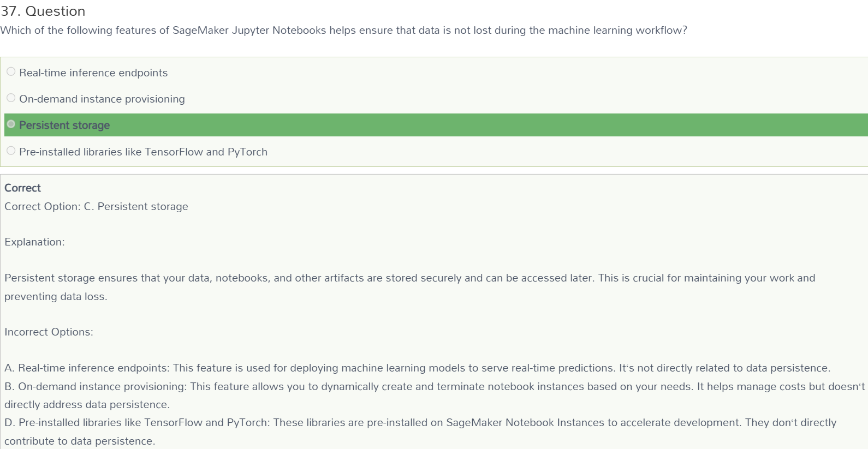
Task: Click explanation D about pre-installed libraries
Action: 420,432
